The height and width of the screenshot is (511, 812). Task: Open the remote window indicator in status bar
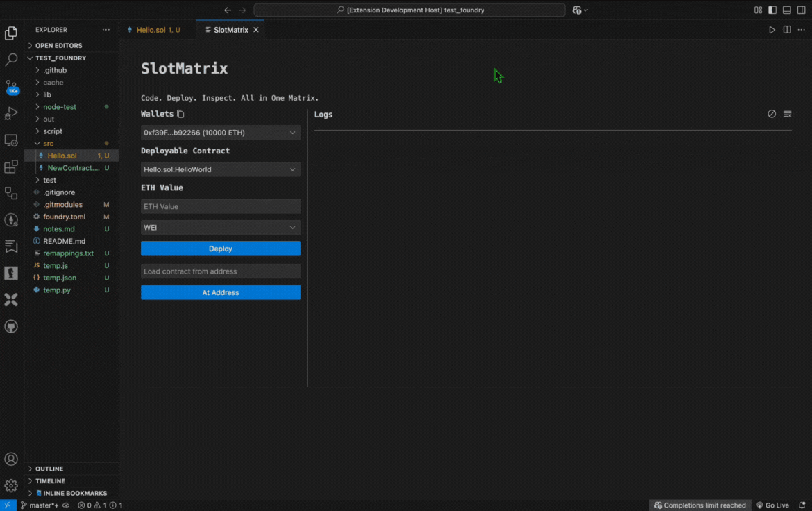(8, 505)
